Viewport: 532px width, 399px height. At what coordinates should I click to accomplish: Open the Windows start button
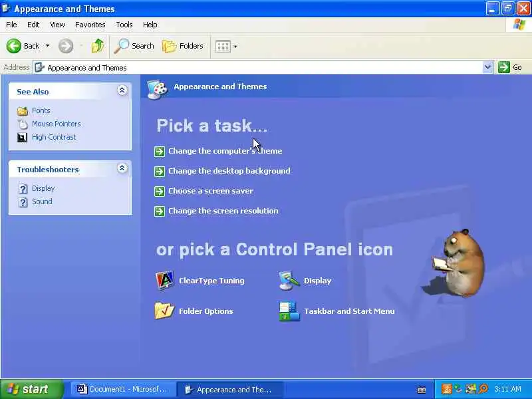click(x=31, y=389)
